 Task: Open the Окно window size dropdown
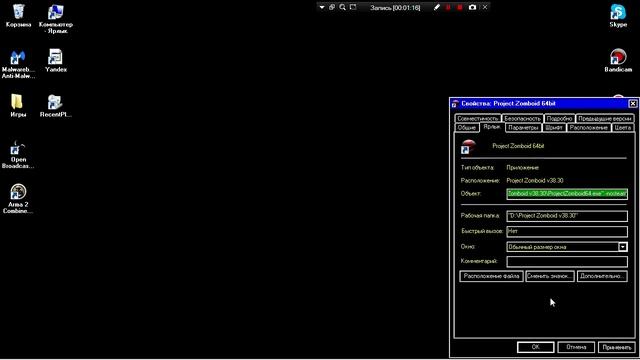[x=622, y=247]
